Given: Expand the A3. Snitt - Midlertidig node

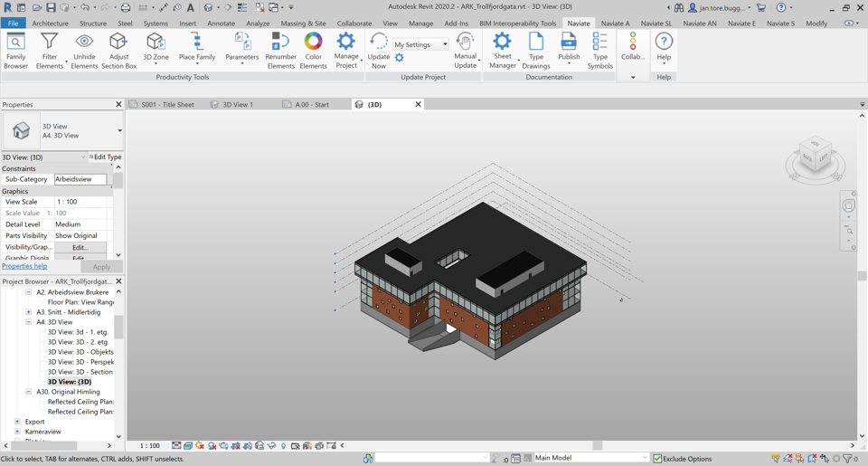Looking at the screenshot, I should [x=29, y=312].
